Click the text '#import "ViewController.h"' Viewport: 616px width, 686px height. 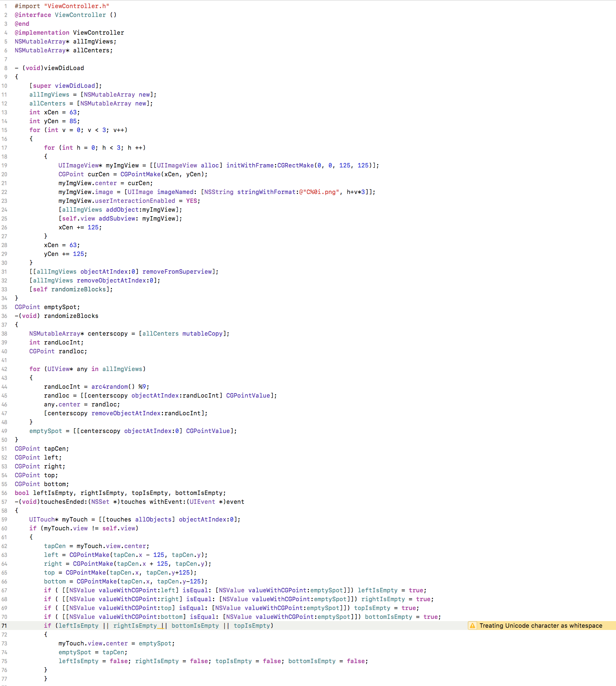(x=62, y=6)
